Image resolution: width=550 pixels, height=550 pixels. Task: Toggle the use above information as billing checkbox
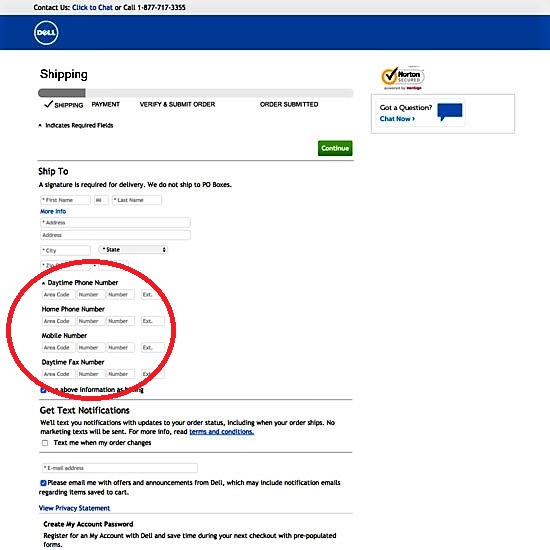point(43,390)
